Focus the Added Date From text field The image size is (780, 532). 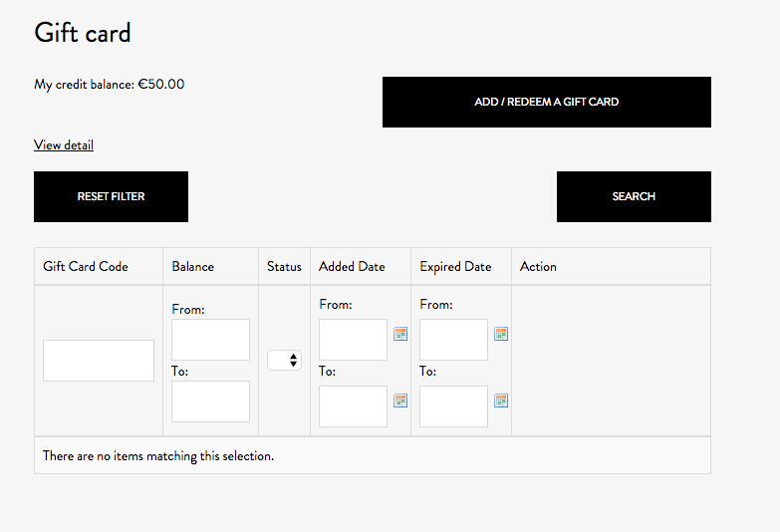click(354, 340)
